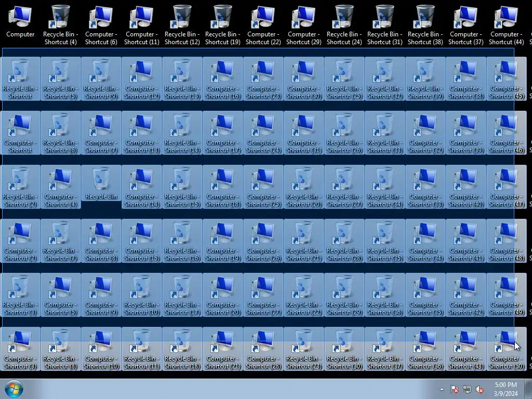Select Computer - Shortcut (30) icon
The width and height of the screenshot is (532, 399).
click(x=303, y=79)
